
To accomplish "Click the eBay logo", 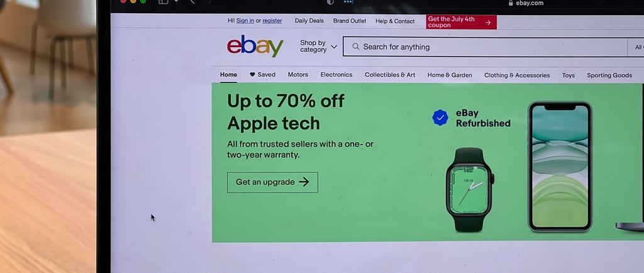I will (255, 46).
